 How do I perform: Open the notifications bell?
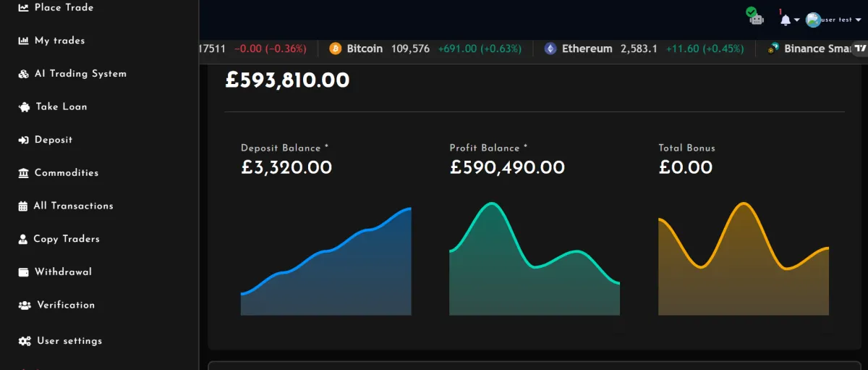click(786, 20)
